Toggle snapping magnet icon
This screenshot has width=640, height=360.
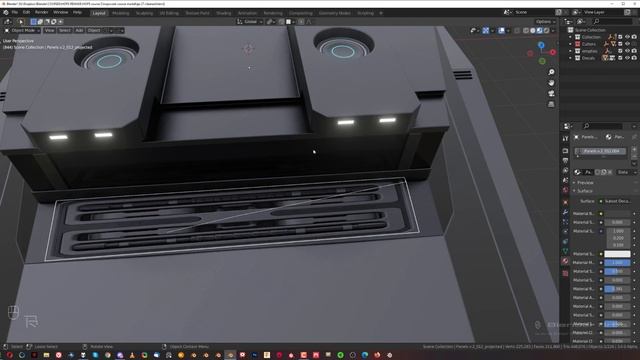282,22
